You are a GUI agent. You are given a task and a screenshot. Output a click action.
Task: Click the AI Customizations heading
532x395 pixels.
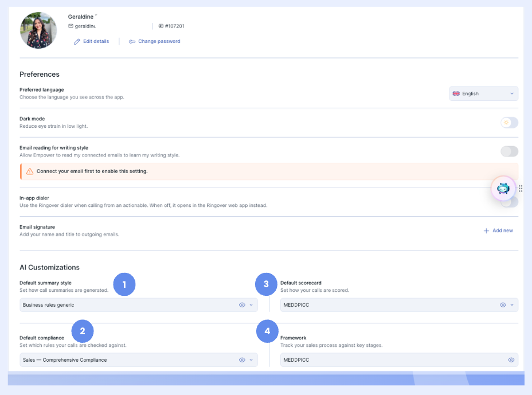coord(49,267)
